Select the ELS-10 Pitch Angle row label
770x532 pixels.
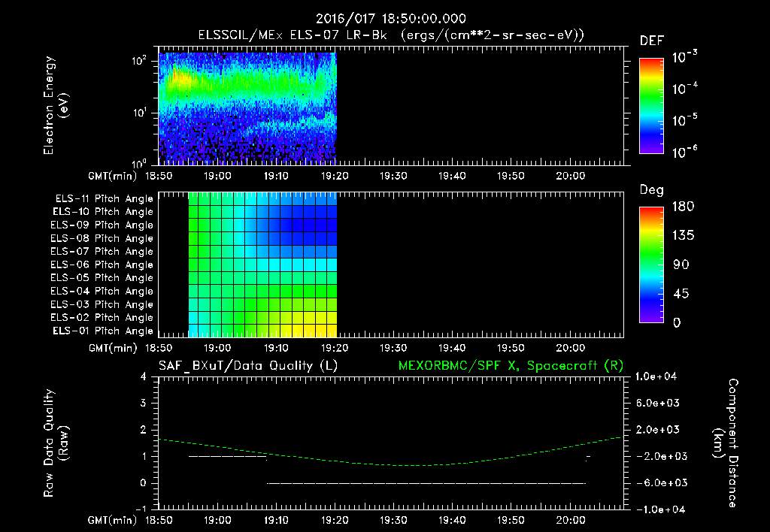103,212
